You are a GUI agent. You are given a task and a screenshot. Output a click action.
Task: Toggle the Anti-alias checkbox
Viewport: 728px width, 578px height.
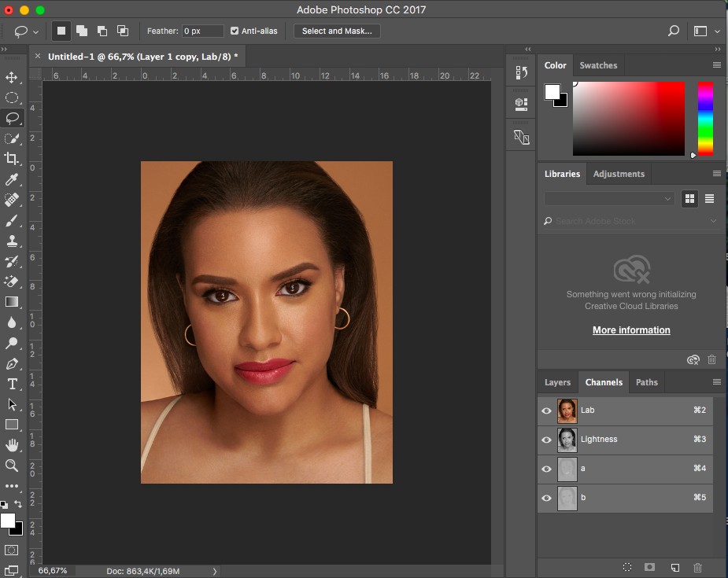tap(235, 31)
